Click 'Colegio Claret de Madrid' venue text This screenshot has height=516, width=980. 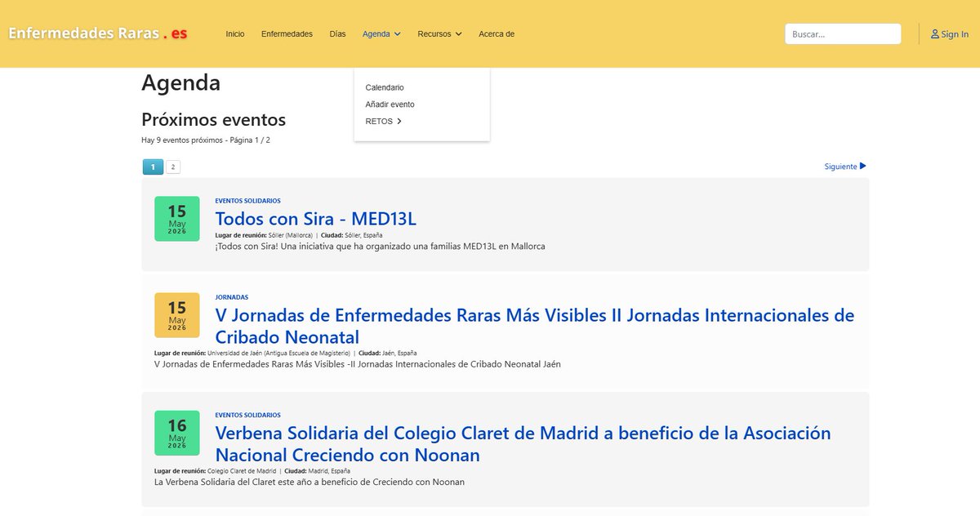click(241, 471)
